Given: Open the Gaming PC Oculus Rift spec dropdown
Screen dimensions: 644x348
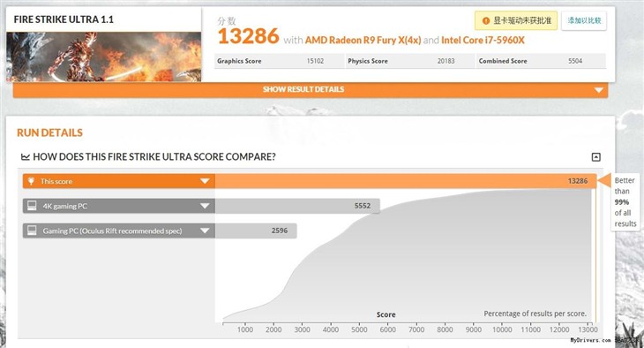Looking at the screenshot, I should pyautogui.click(x=205, y=231).
